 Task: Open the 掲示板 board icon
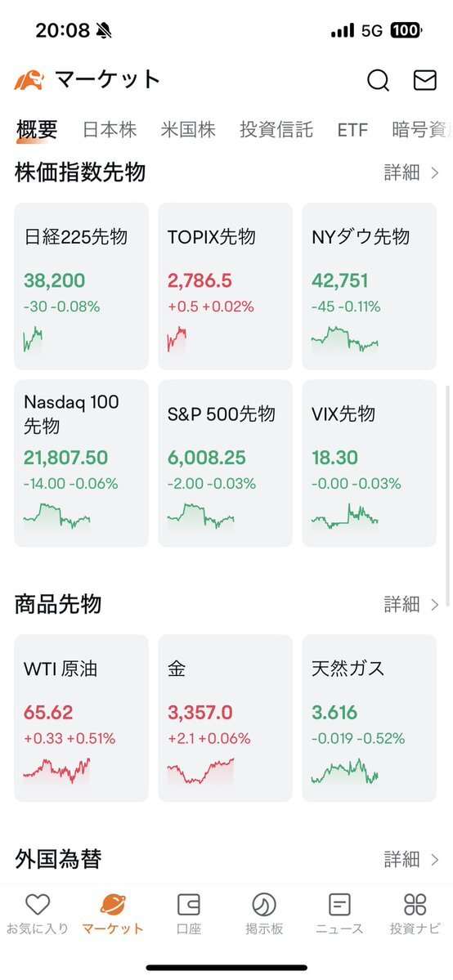263,904
